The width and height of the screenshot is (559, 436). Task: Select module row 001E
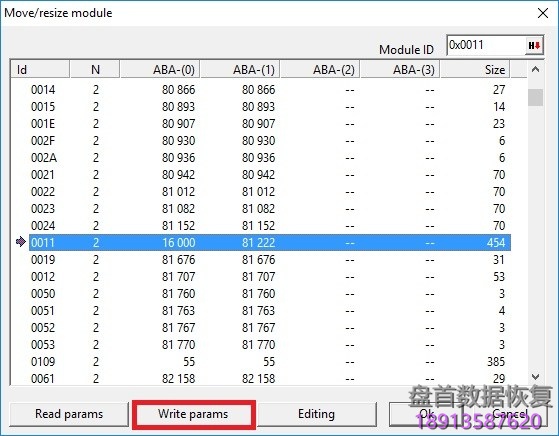tap(270, 124)
